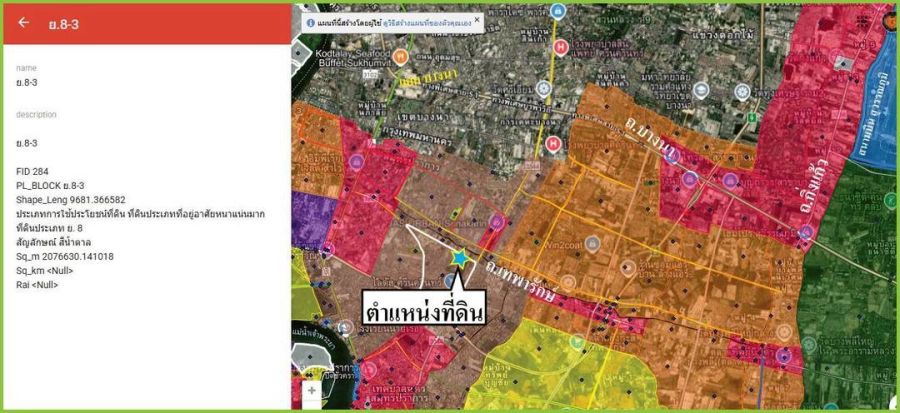Close the map info banner

click(x=476, y=19)
